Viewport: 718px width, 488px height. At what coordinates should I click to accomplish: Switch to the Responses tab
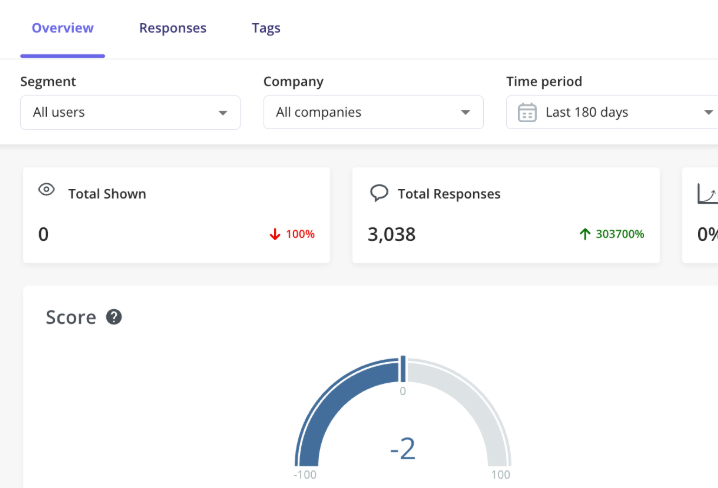click(x=173, y=28)
